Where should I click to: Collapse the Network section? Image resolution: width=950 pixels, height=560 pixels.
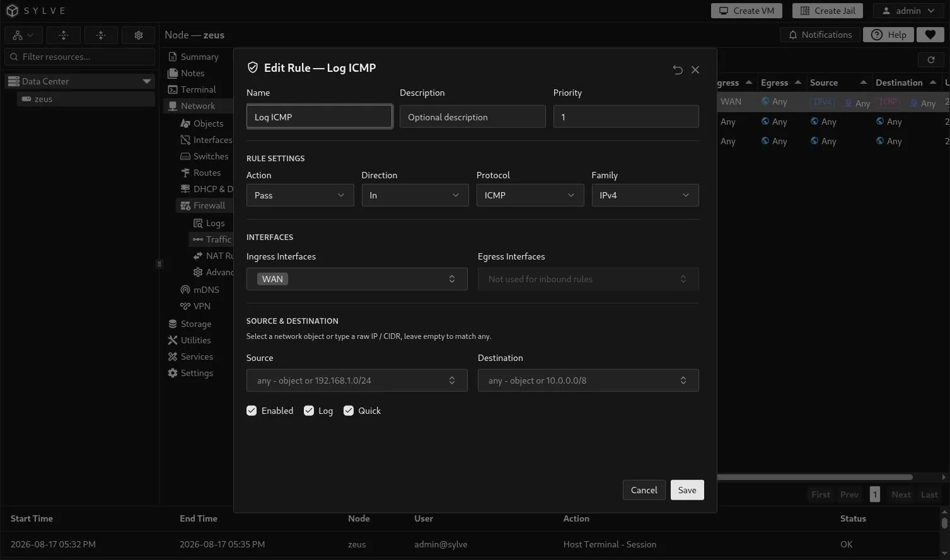point(197,106)
